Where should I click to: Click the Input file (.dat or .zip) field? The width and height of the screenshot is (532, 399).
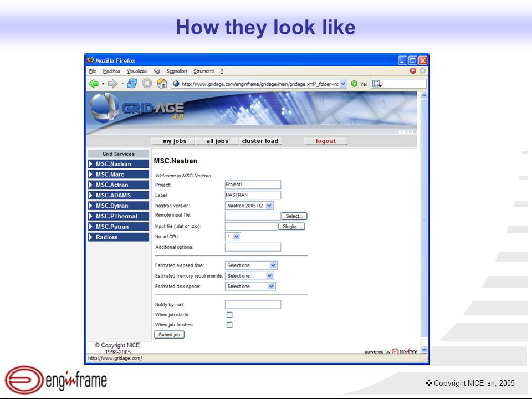tap(252, 226)
